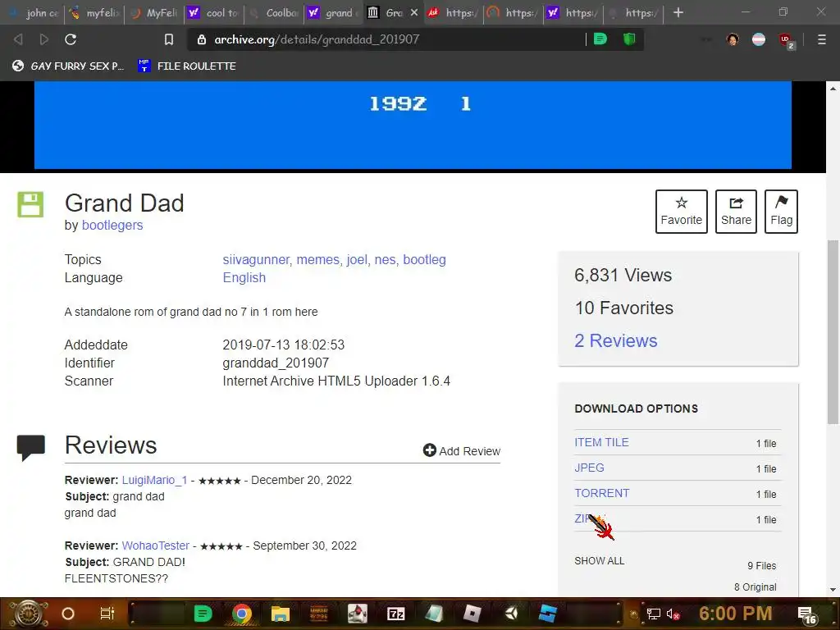Open Roblox Studio blue icon on taskbar
The image size is (840, 630).
[x=548, y=614]
